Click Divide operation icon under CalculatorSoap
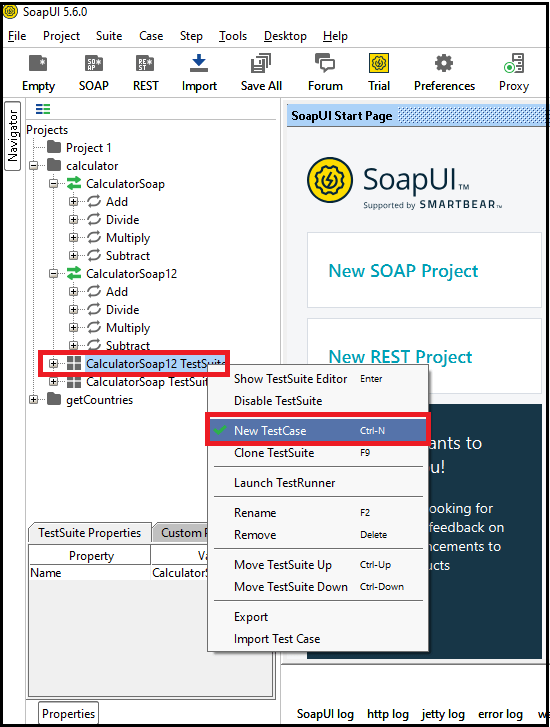 (94, 219)
